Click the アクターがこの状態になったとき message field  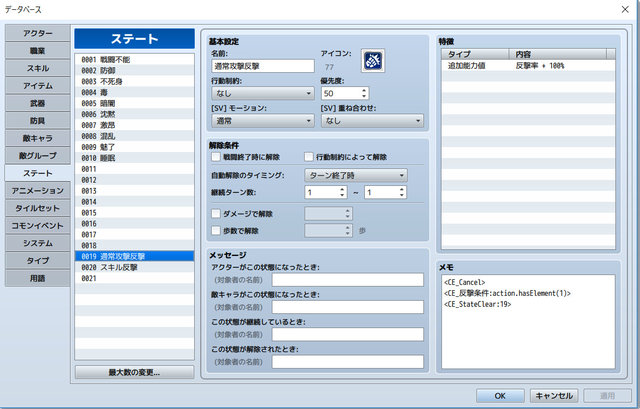pyautogui.click(x=348, y=280)
